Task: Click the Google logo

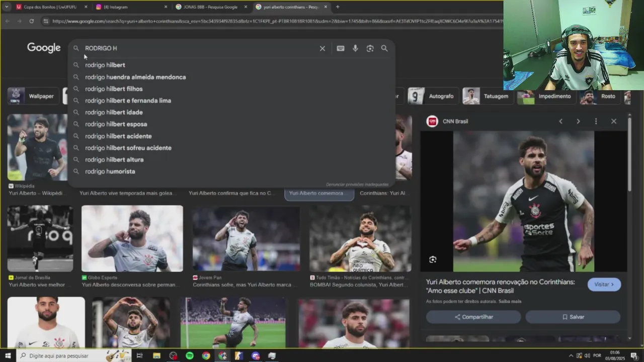Action: tap(44, 48)
